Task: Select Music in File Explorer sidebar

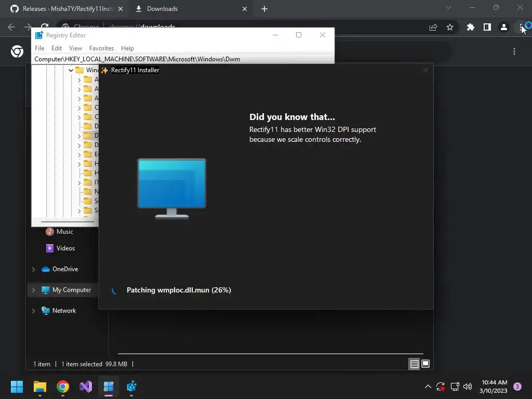Action: 64,232
